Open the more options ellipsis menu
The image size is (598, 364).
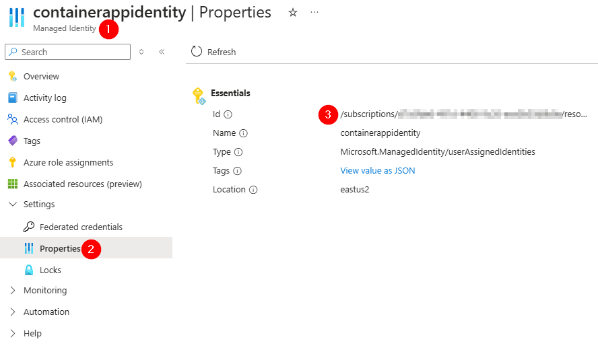(x=314, y=12)
